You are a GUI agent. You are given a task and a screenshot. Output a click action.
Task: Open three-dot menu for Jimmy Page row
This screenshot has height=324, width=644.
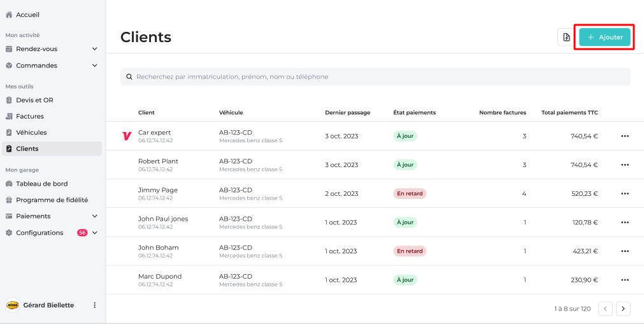pyautogui.click(x=624, y=193)
